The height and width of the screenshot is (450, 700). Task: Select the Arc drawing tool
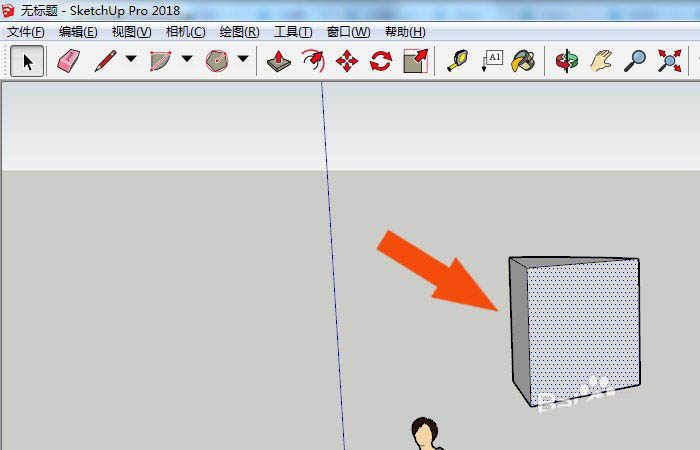[160, 61]
